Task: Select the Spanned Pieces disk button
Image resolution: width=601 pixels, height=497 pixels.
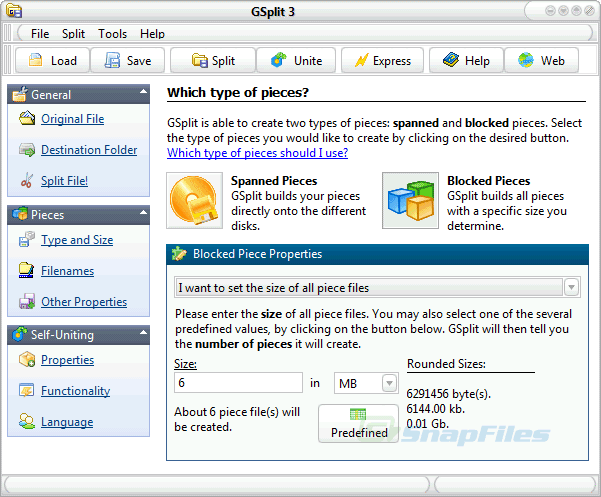Action: 194,200
